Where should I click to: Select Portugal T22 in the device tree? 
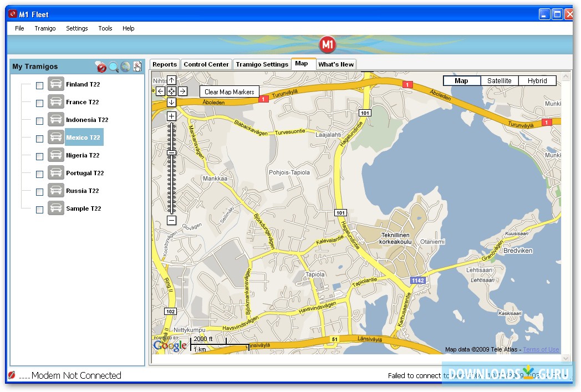click(84, 173)
